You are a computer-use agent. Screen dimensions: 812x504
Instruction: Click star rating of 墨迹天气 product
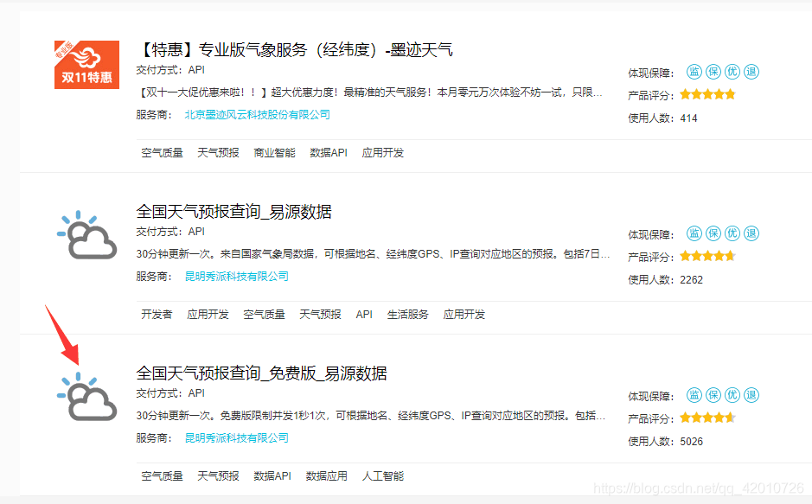tap(707, 94)
